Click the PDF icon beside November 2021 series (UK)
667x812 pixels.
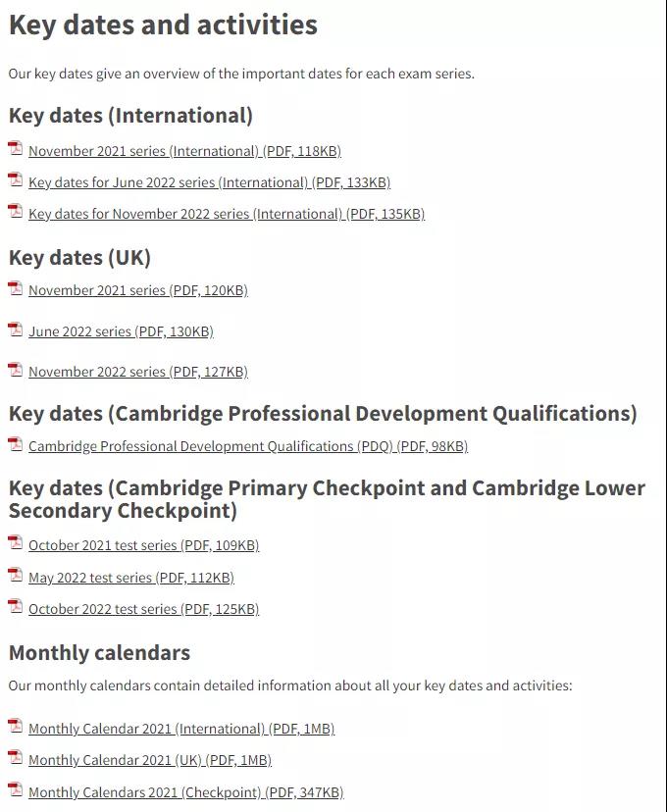pos(15,288)
